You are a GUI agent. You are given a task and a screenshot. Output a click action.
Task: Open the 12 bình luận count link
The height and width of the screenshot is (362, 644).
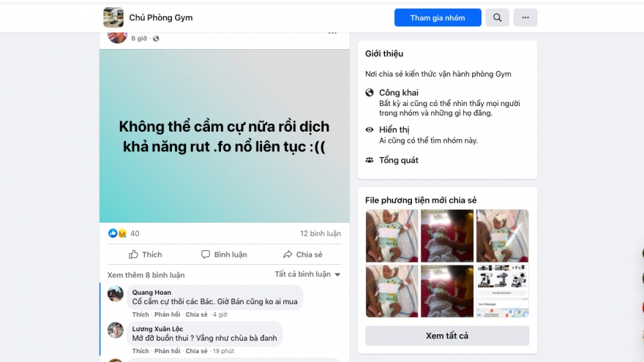click(x=321, y=233)
